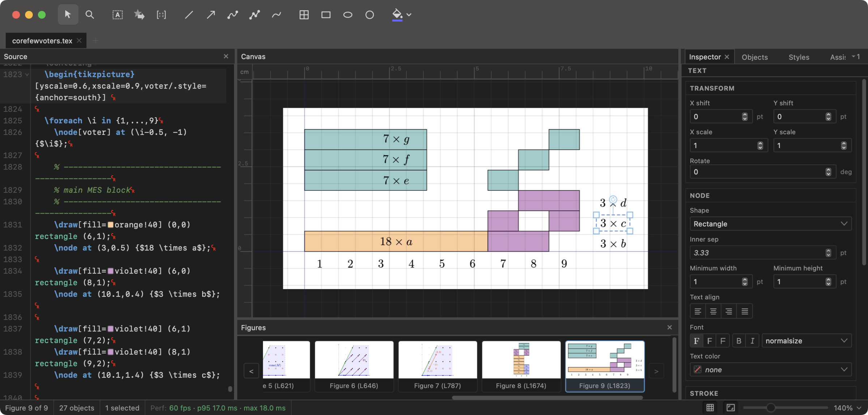Viewport: 868px width, 415px height.
Task: Close the corefewvoters.tex tab
Action: tap(79, 40)
